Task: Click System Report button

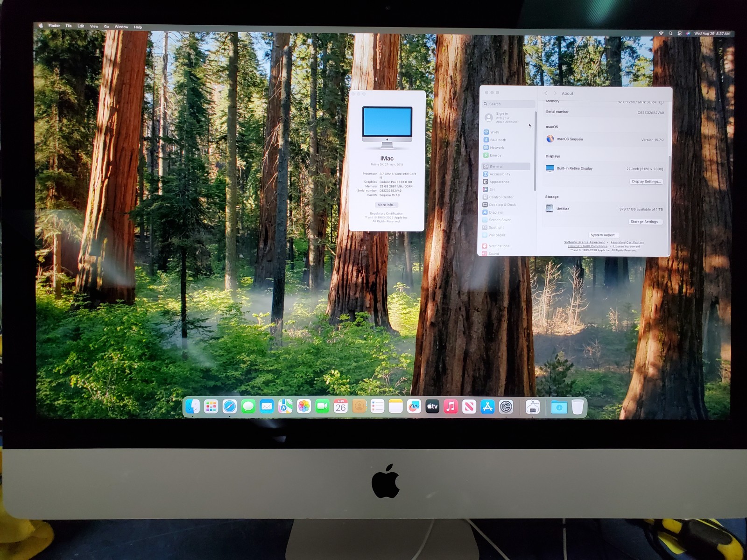Action: pos(604,235)
